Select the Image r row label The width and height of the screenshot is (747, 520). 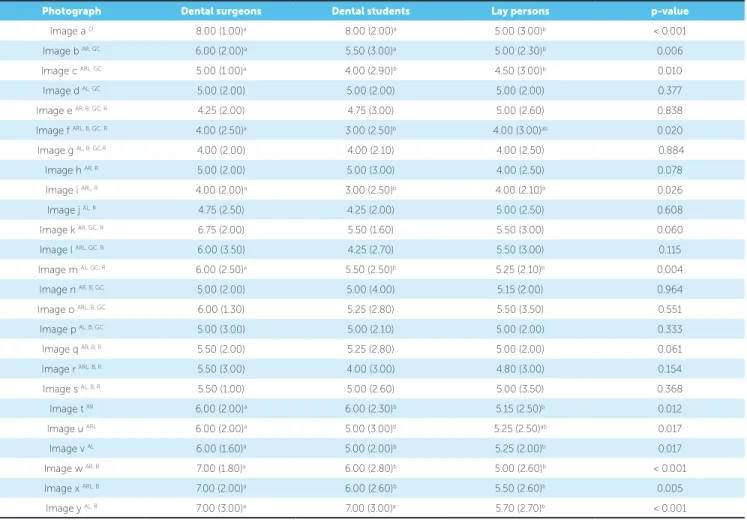click(71, 369)
